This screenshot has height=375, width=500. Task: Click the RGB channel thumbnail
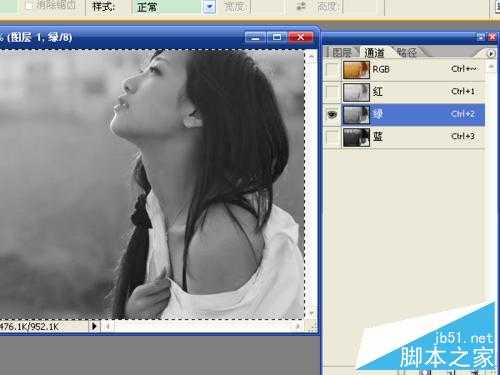[x=356, y=70]
